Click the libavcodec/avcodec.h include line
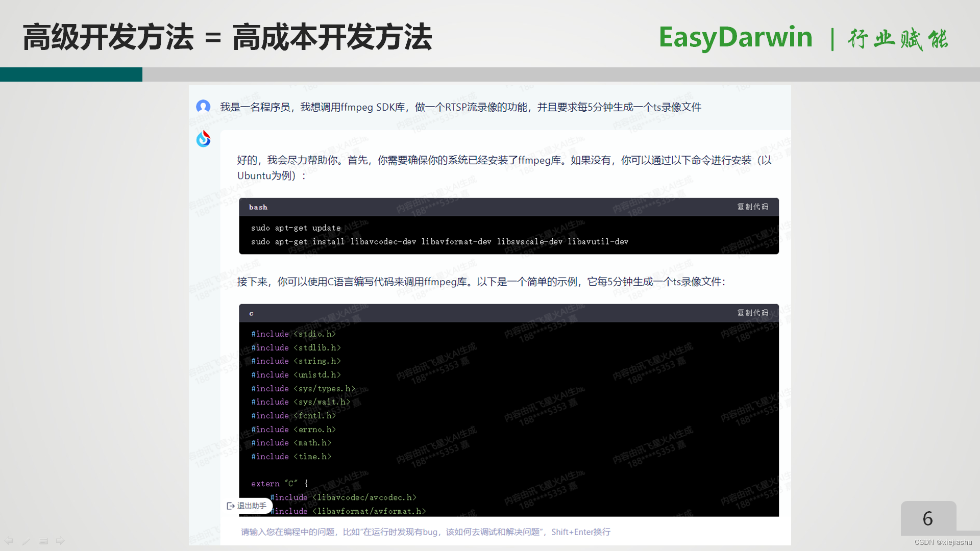This screenshot has width=980, height=551. (344, 497)
